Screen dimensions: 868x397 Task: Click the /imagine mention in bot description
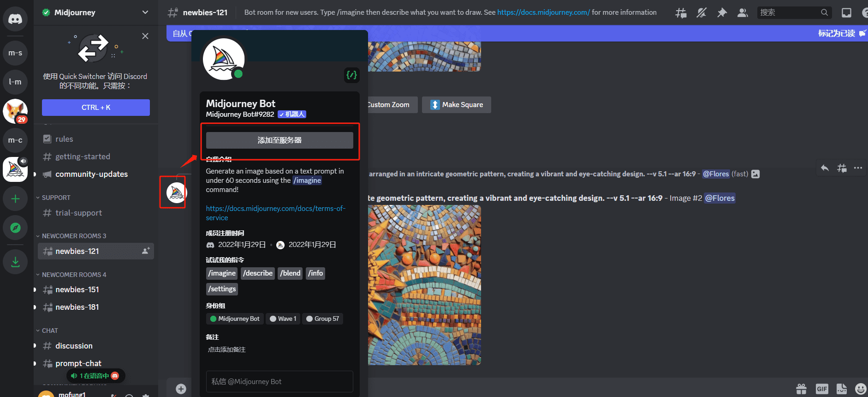click(x=307, y=180)
